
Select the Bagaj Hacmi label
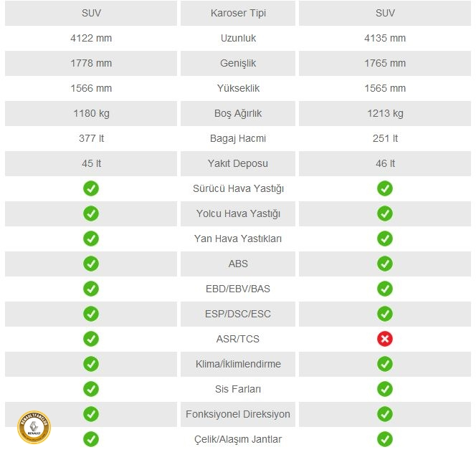click(238, 138)
